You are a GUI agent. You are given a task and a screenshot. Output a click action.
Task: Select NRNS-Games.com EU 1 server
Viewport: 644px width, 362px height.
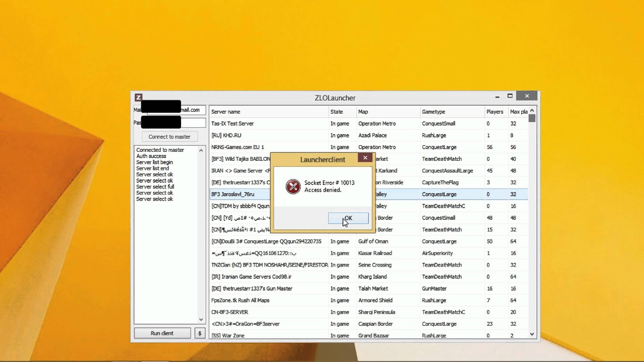tap(369, 147)
